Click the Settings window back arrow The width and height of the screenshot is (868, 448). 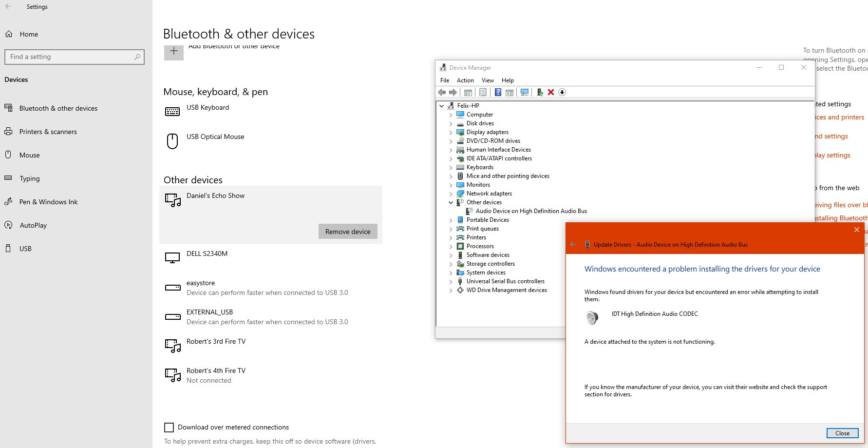click(8, 7)
